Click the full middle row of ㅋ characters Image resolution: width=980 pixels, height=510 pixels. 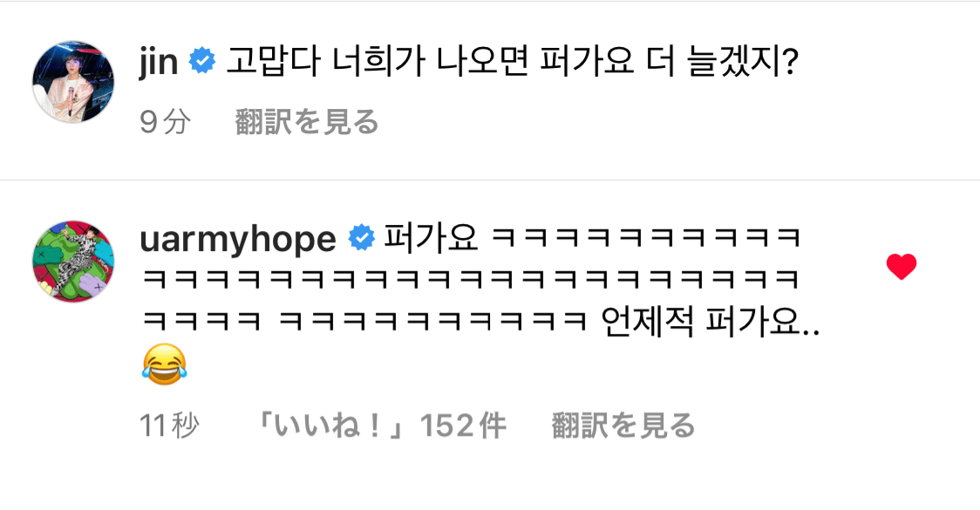471,279
